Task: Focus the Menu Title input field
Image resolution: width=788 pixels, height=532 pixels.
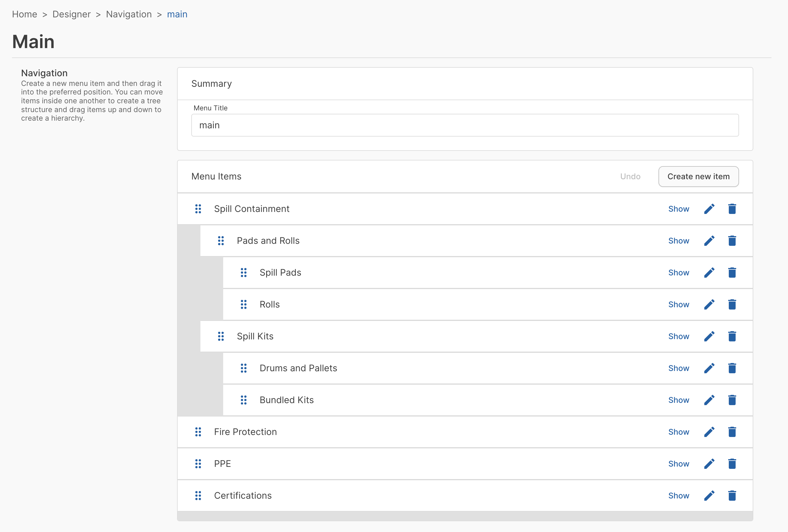Action: pos(465,125)
